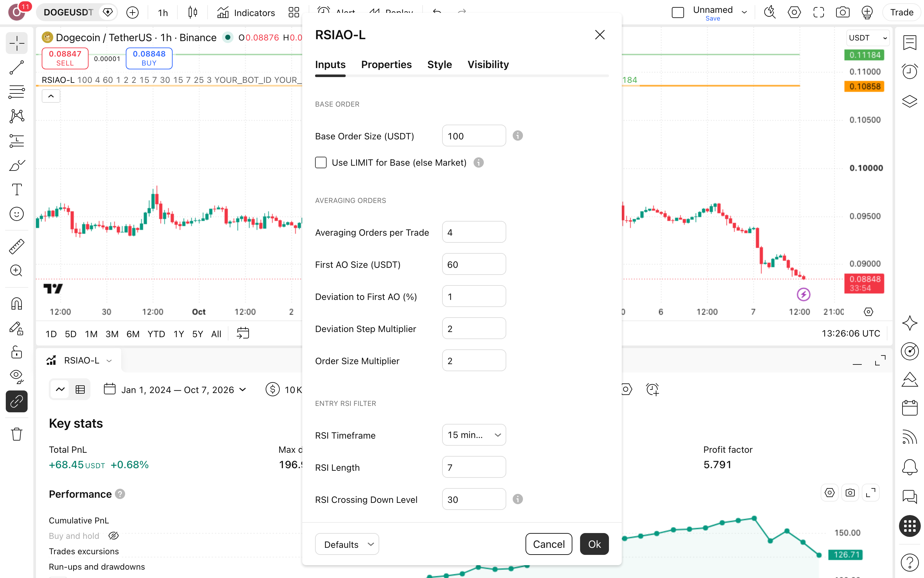Click the 0.08847 SELL button
The height and width of the screenshot is (578, 924).
[65, 58]
